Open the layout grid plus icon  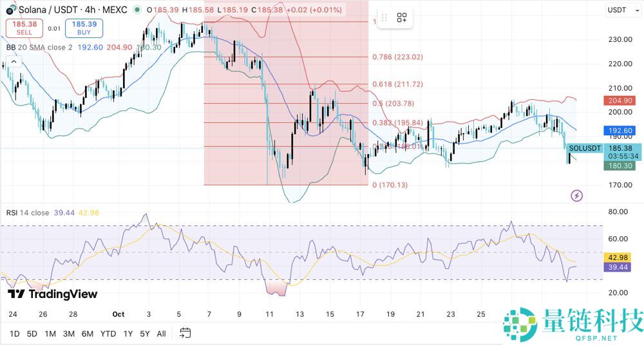point(402,18)
